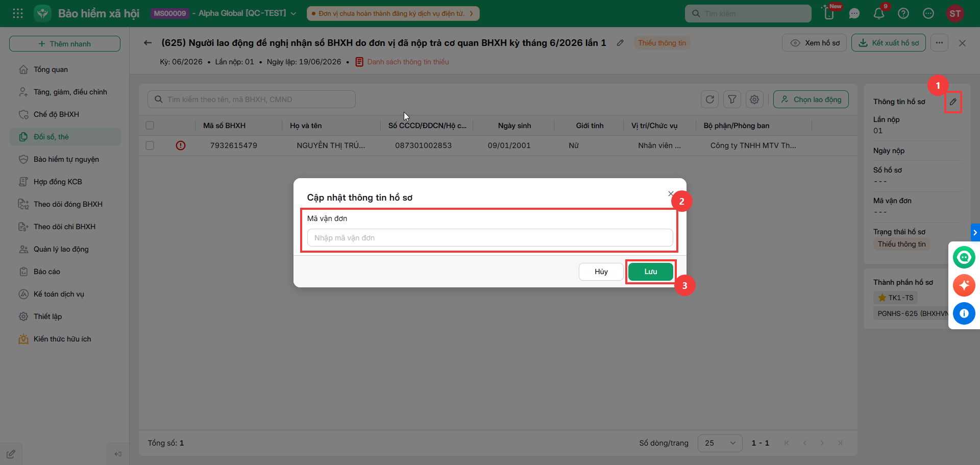Screen dimensions: 980x465
Task: Click Lưu to save the dialog
Action: (651, 272)
